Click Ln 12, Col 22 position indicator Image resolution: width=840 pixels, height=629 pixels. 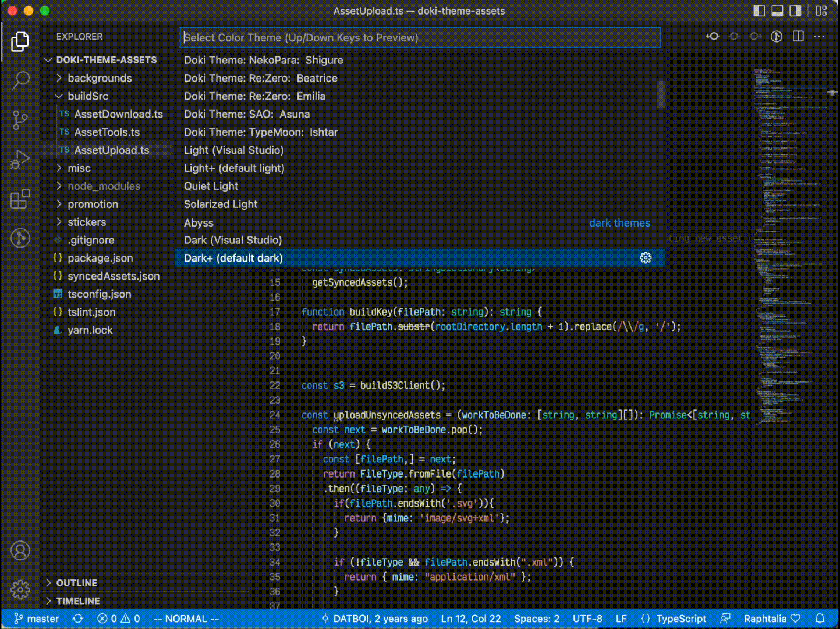pos(471,619)
